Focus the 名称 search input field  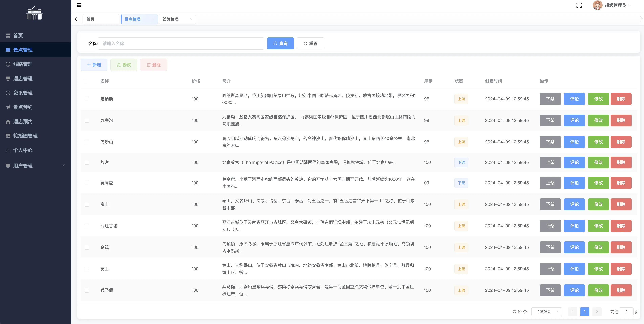181,44
